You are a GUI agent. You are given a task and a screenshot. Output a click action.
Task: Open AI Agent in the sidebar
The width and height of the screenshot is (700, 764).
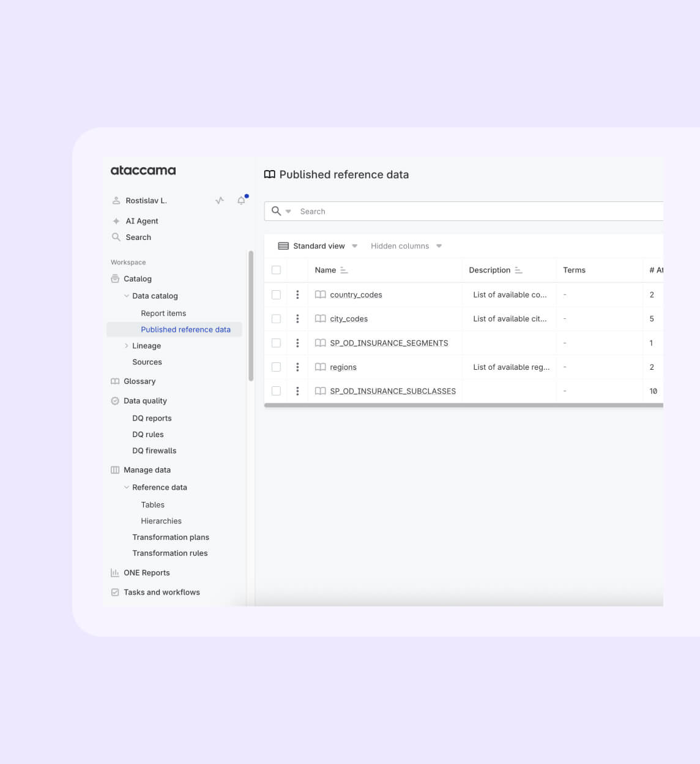click(x=142, y=221)
